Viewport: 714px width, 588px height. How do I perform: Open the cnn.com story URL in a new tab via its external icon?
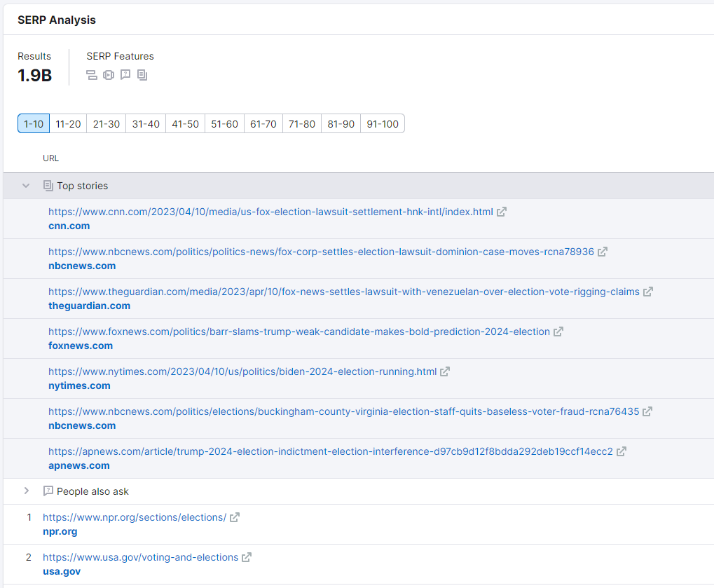[x=502, y=212]
